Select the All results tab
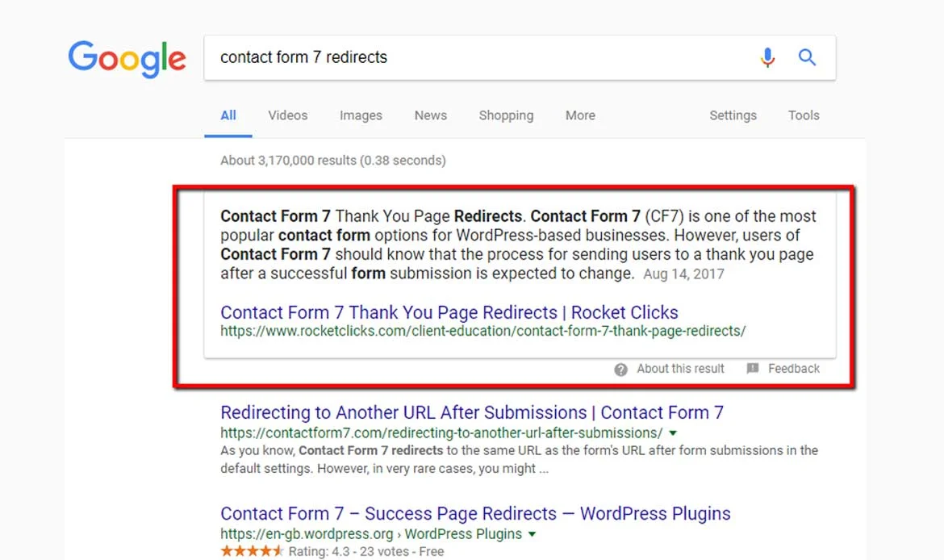This screenshot has width=944, height=560. pos(228,115)
